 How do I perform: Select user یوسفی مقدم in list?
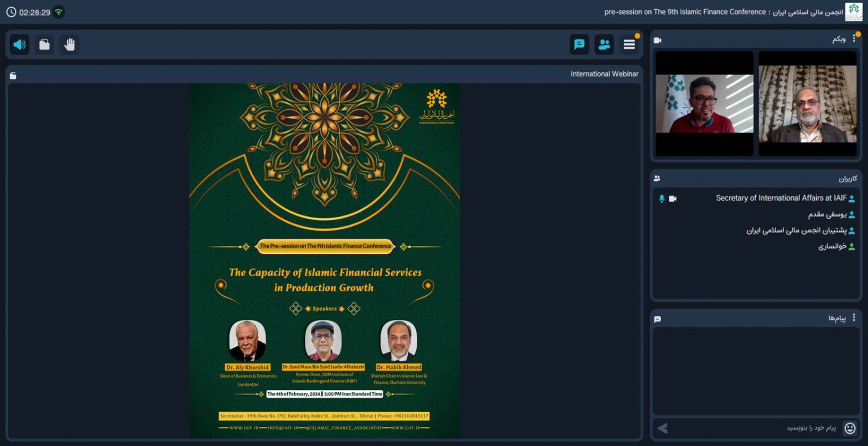click(x=827, y=214)
